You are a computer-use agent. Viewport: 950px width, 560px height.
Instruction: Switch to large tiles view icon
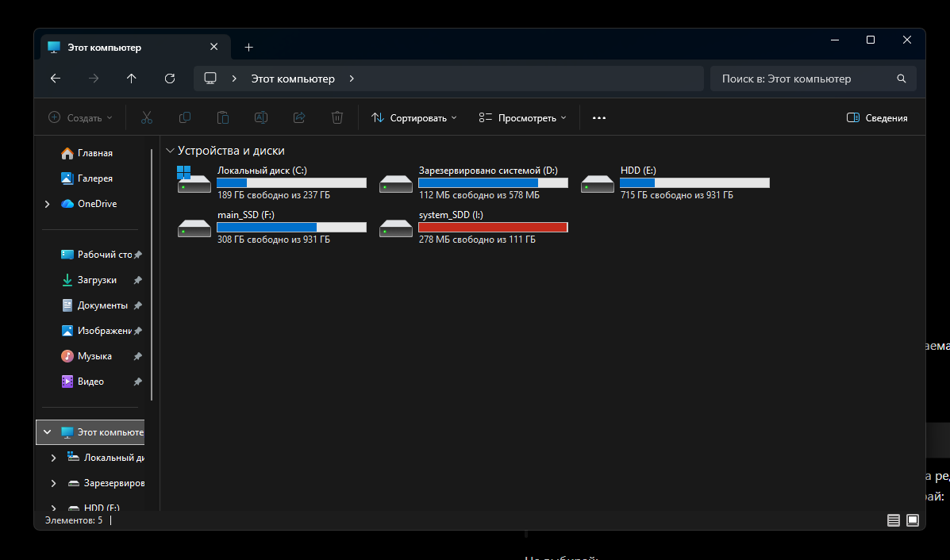[x=913, y=520]
